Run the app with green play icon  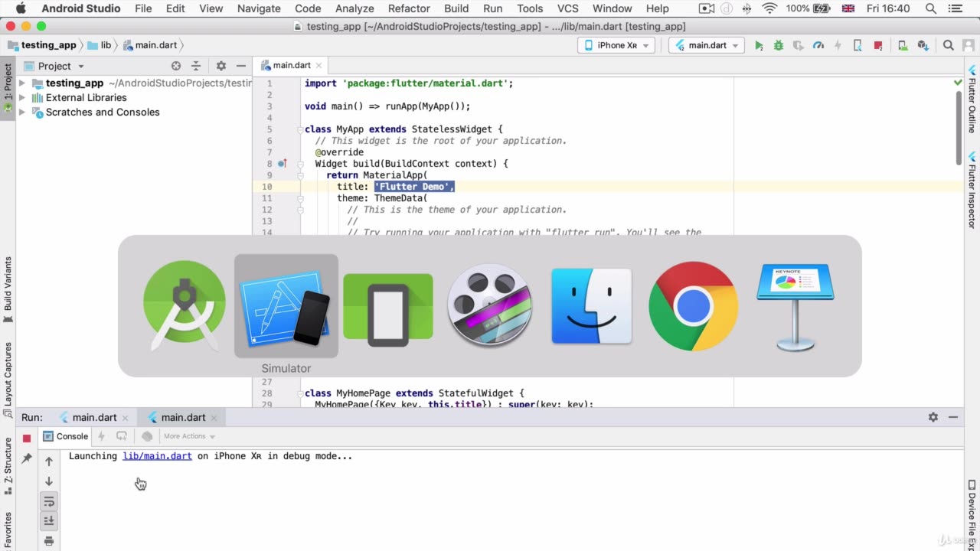[759, 45]
